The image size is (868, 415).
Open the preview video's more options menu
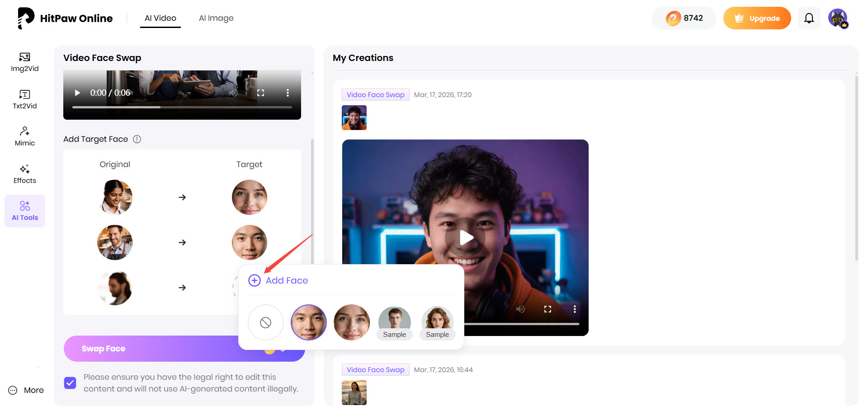(x=288, y=93)
